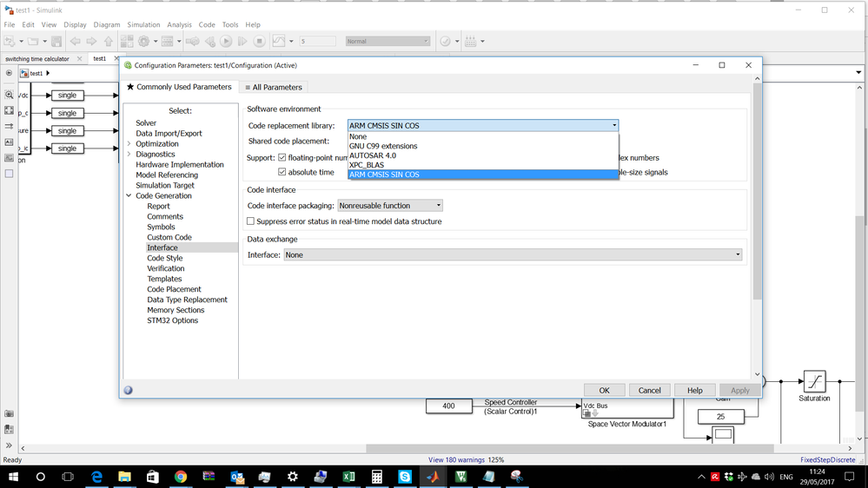Click the Step Forward simulation icon
Viewport: 868px width, 488px height.
[x=242, y=41]
